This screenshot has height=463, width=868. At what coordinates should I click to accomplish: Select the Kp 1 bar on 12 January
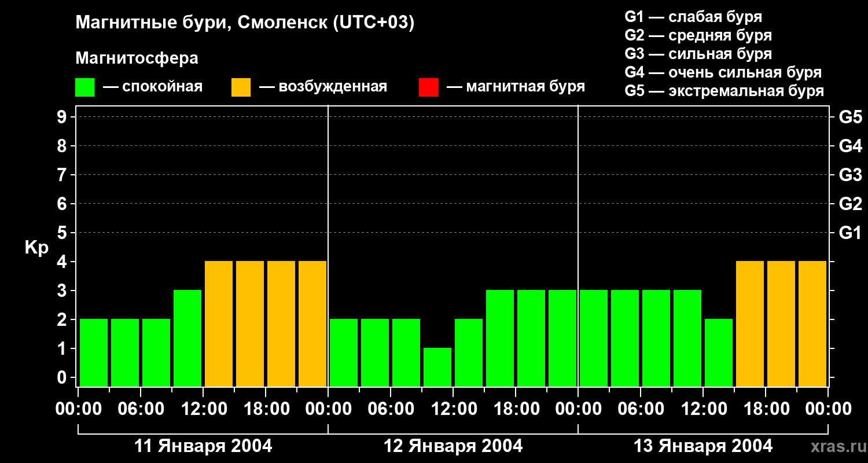437,367
